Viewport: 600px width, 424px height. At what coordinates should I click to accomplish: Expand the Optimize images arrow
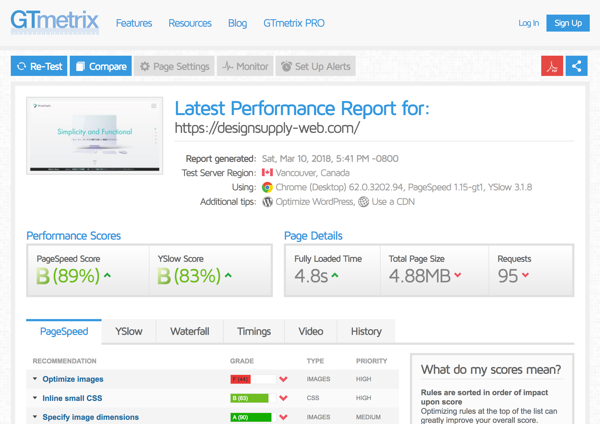click(x=35, y=379)
